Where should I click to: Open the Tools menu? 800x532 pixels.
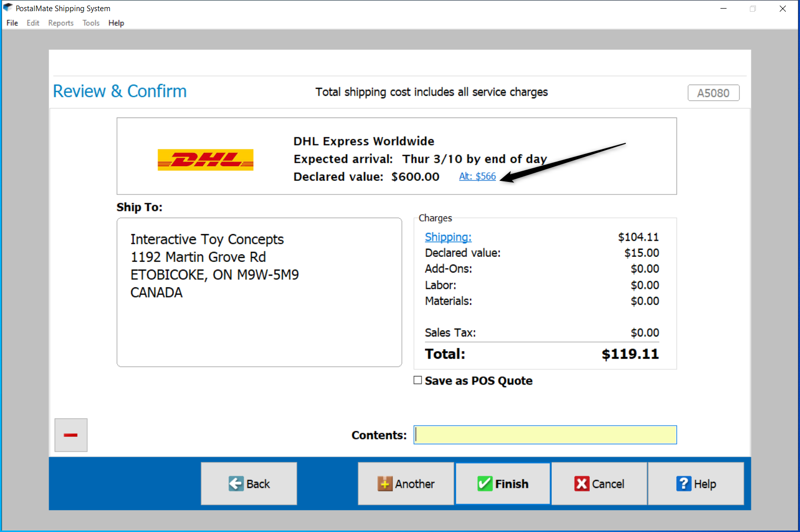pyautogui.click(x=91, y=23)
